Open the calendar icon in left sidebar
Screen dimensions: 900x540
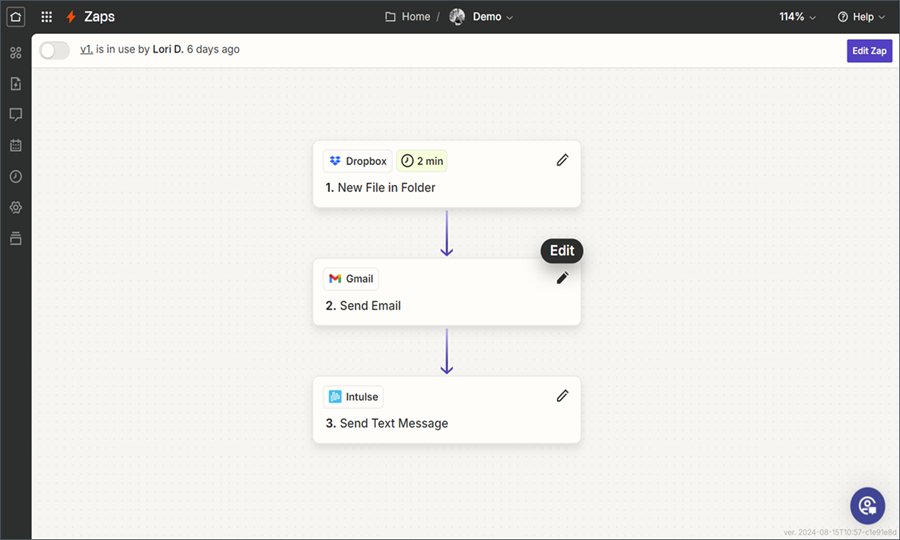(x=15, y=146)
